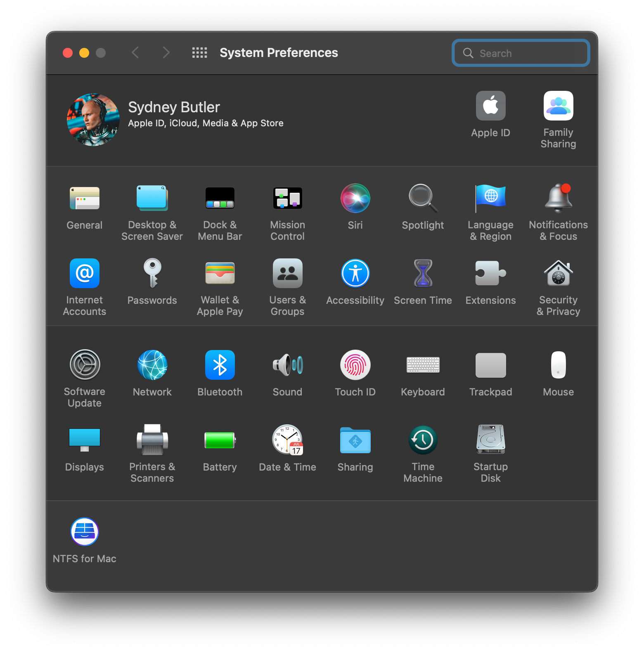
Task: Open Dock & Menu Bar preferences
Action: tap(220, 199)
